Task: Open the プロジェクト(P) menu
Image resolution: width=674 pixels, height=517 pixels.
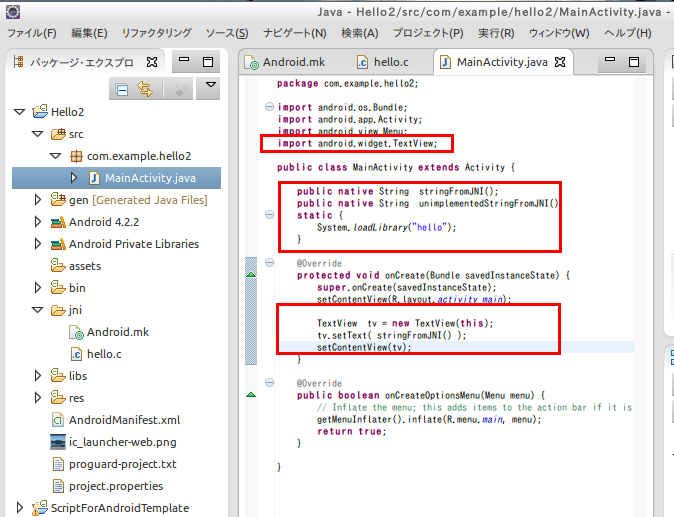Action: pyautogui.click(x=428, y=33)
